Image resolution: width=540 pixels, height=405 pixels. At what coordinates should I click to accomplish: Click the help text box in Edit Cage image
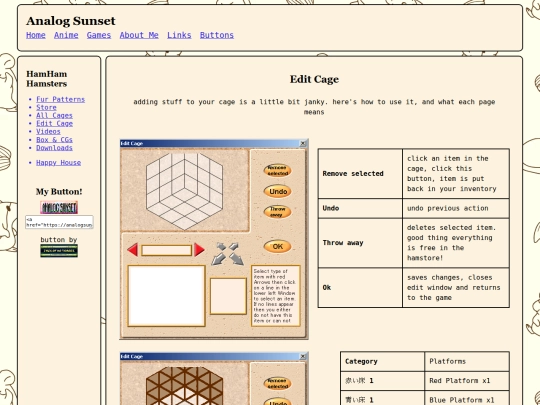pos(276,296)
